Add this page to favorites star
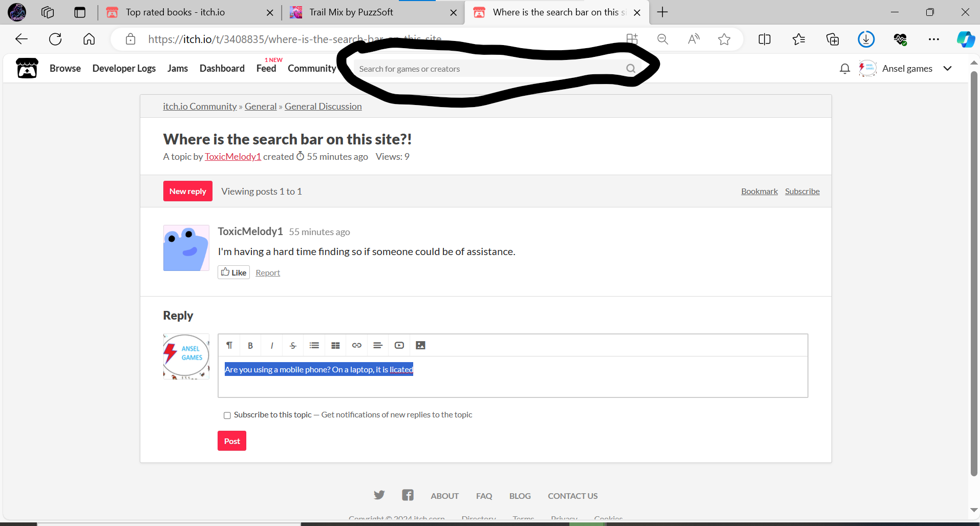980x526 pixels. [x=724, y=39]
